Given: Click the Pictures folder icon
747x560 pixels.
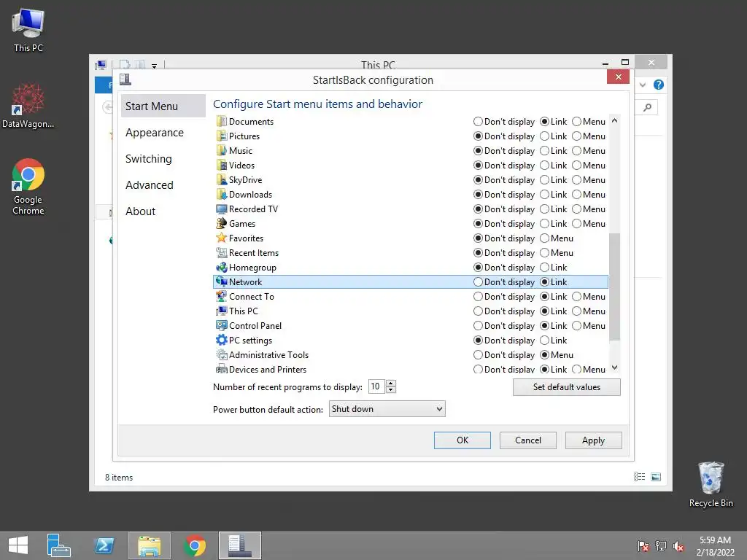Looking at the screenshot, I should coord(222,136).
